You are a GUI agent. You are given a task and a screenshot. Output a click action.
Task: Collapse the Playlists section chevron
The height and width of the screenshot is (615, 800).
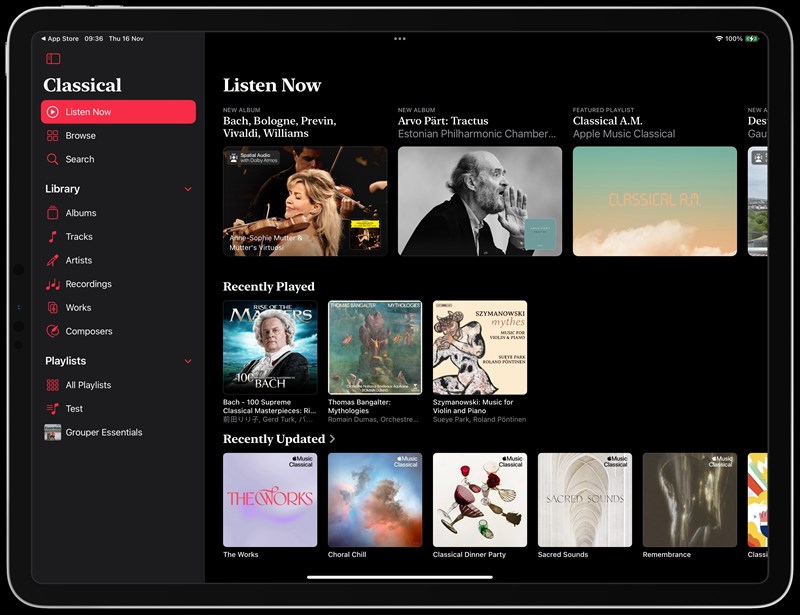click(188, 361)
